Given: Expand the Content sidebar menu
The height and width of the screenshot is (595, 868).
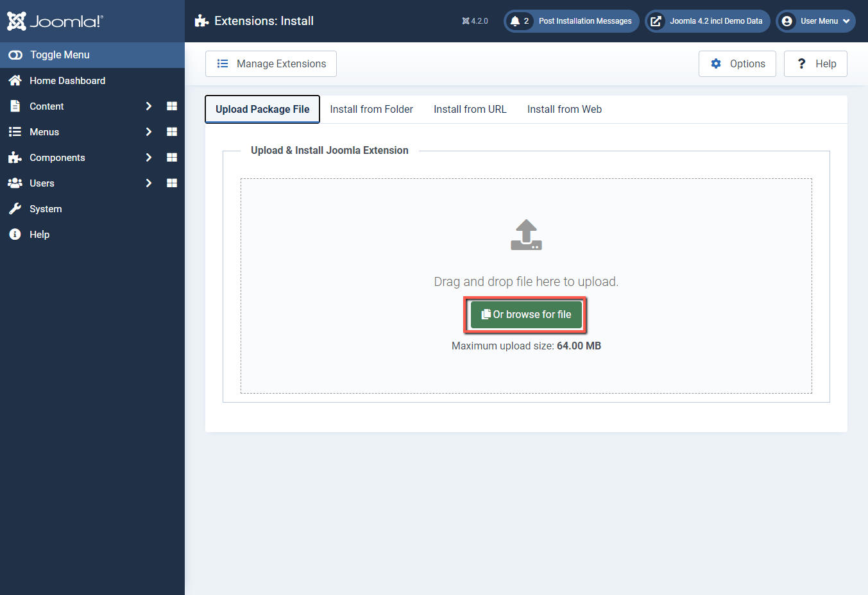Looking at the screenshot, I should tap(148, 106).
